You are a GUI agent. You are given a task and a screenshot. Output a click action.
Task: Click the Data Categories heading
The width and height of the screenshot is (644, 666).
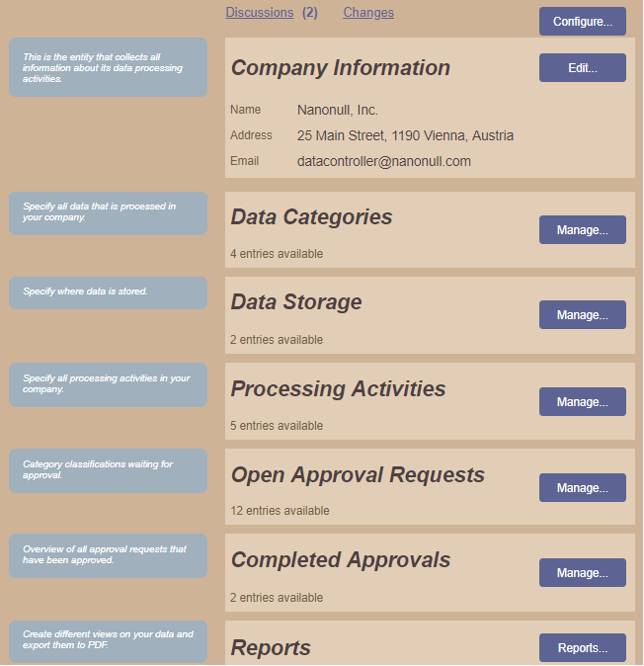click(x=311, y=217)
